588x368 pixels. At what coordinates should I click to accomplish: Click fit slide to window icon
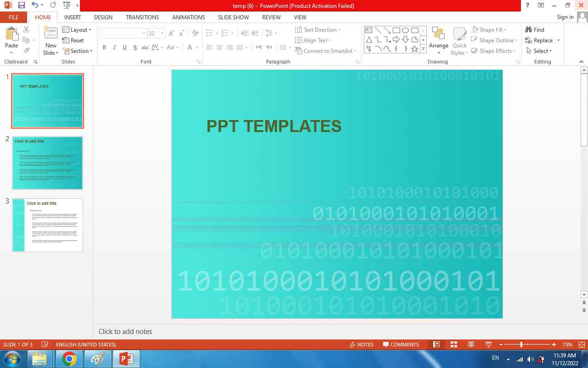[582, 345]
